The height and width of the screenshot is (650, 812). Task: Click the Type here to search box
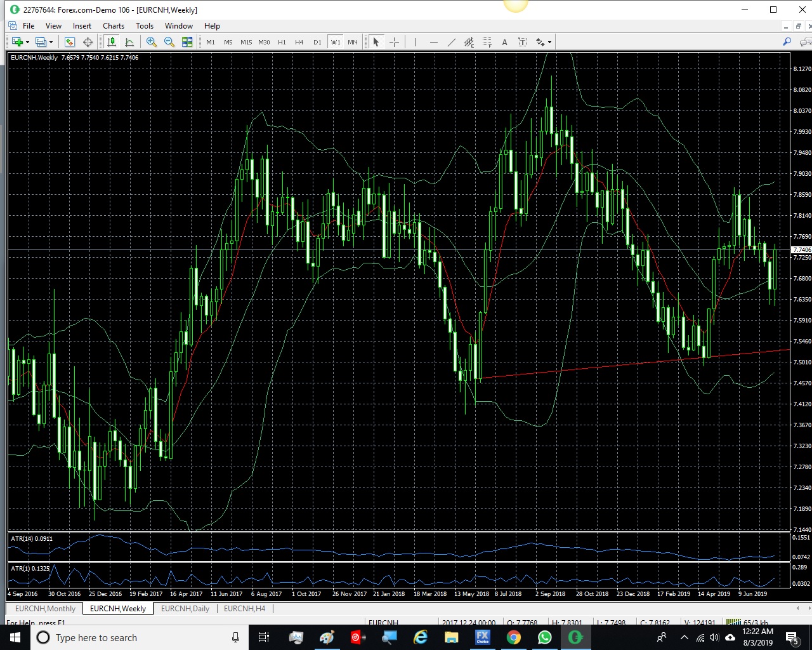[139, 637]
